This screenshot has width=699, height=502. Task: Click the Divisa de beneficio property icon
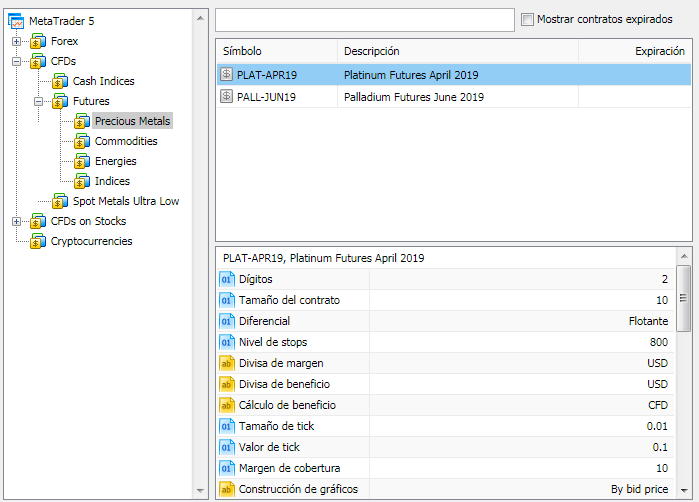tap(226, 384)
